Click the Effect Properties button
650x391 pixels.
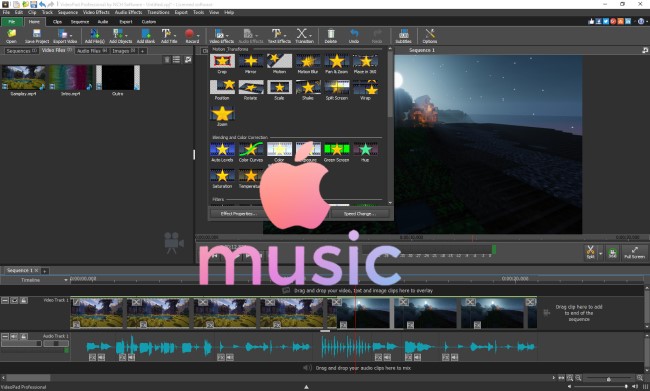(238, 214)
